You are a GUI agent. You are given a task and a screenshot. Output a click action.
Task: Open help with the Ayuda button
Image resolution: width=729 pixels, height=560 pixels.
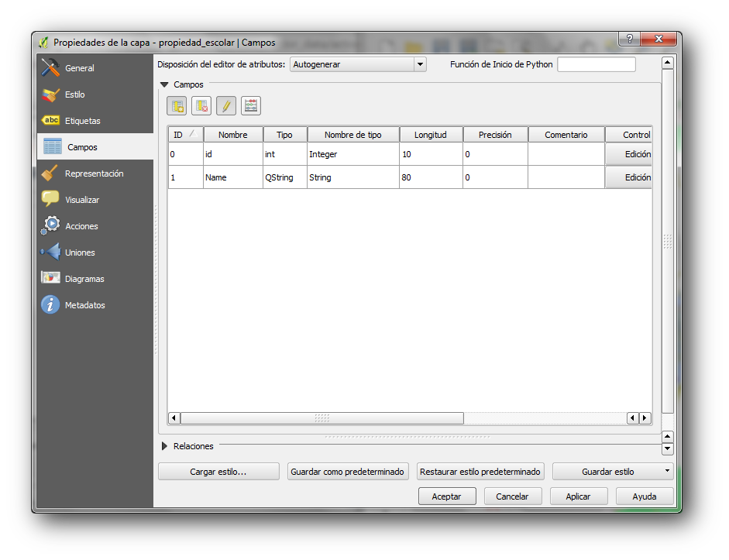645,496
